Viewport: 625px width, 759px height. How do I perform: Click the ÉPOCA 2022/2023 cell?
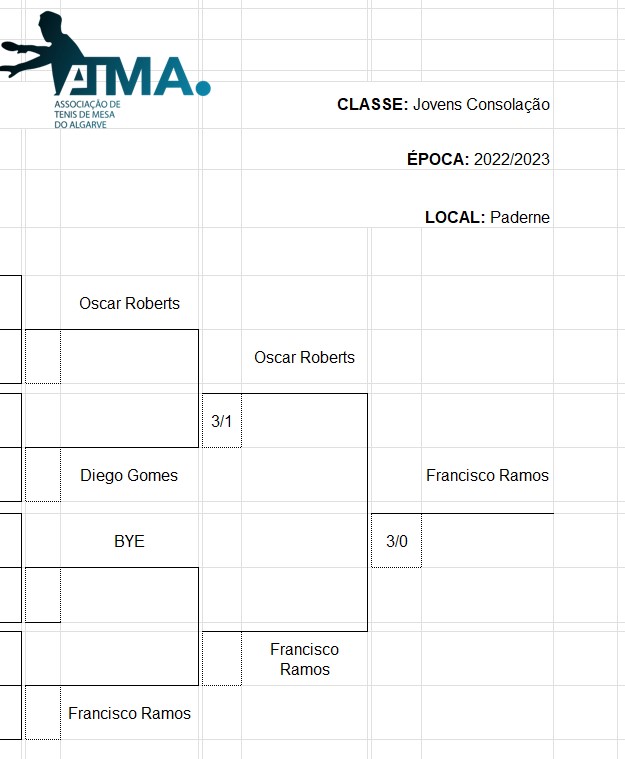click(x=478, y=159)
